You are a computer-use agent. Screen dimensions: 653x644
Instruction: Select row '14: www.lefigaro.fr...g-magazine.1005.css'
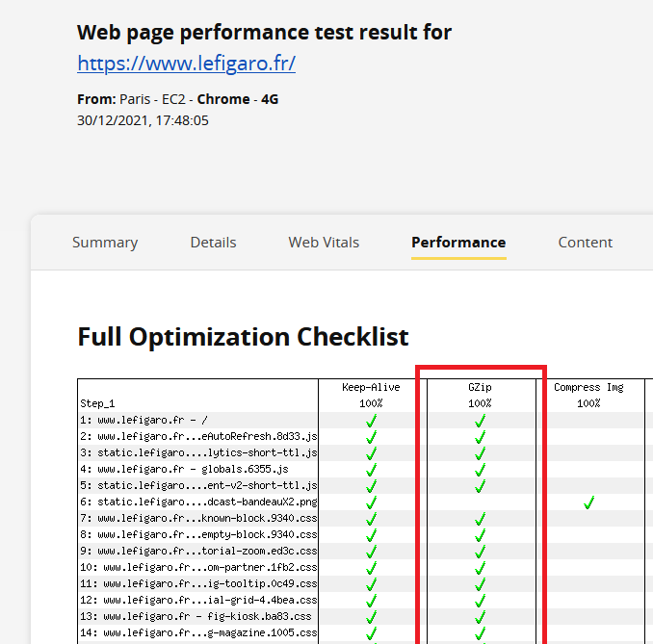[x=198, y=632]
